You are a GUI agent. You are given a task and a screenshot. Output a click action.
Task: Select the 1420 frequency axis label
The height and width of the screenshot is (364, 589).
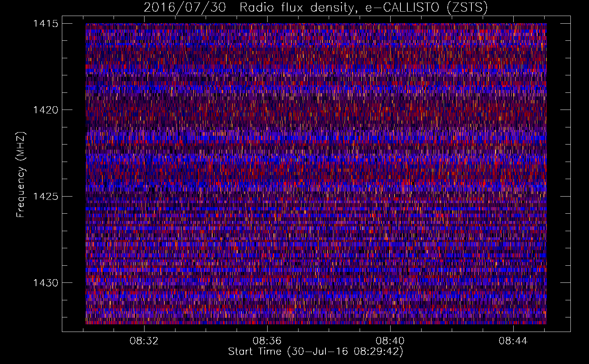[x=46, y=110]
